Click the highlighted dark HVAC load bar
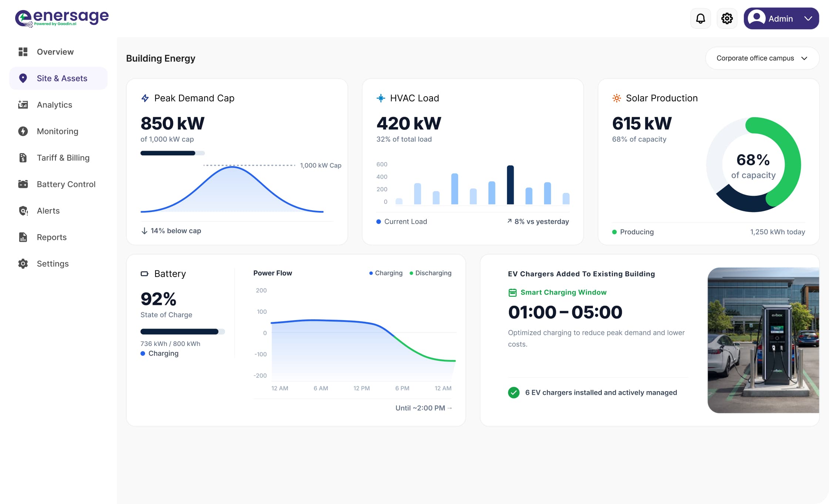 [510, 185]
